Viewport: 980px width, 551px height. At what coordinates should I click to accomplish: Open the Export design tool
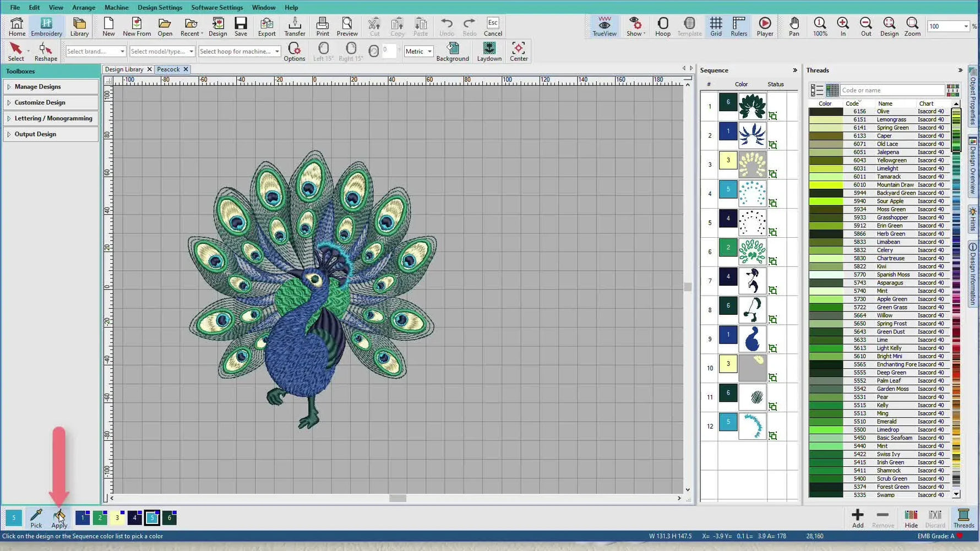(266, 26)
